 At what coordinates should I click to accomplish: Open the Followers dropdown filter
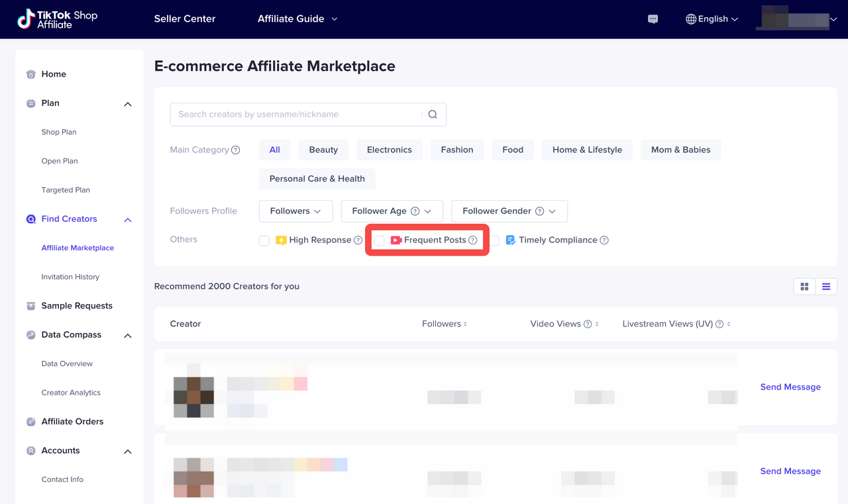[295, 211]
